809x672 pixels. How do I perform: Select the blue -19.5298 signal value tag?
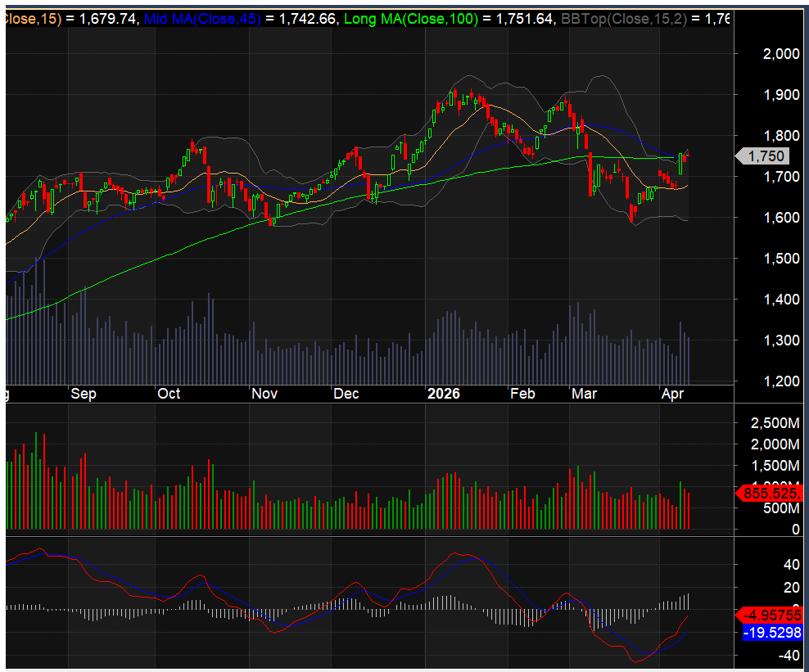pos(771,633)
